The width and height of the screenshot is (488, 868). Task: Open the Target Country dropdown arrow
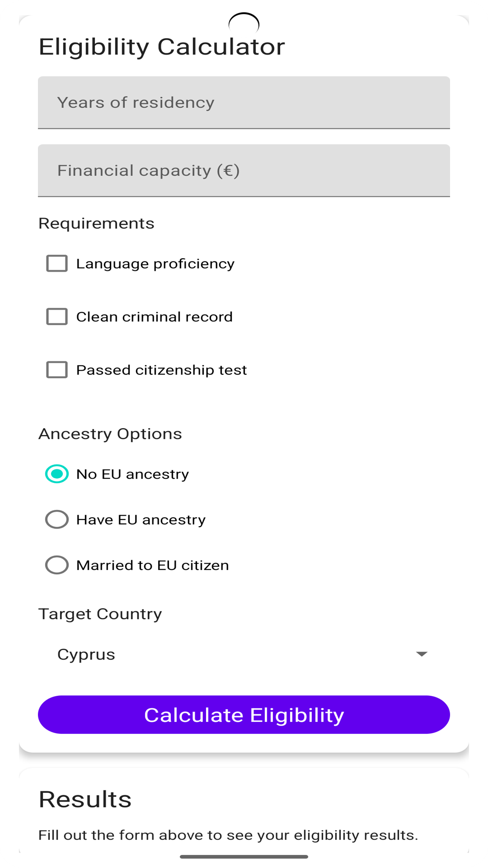pos(421,654)
